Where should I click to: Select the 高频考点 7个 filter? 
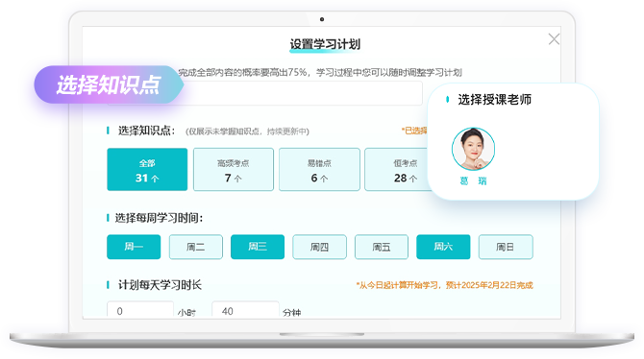pos(234,170)
